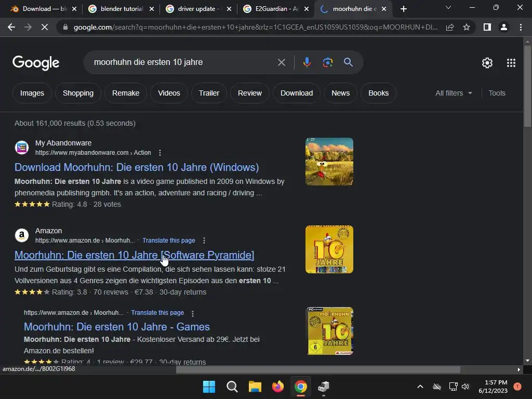
Task: Bookmark this page with the star
Action: click(467, 27)
